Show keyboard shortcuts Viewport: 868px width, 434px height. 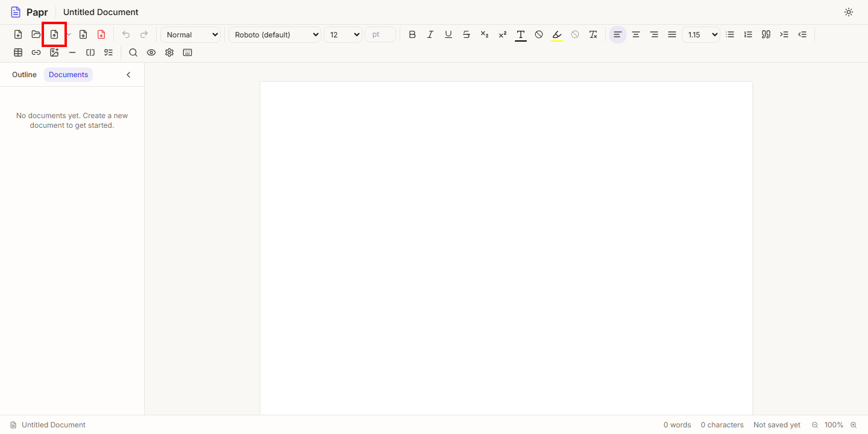click(187, 53)
